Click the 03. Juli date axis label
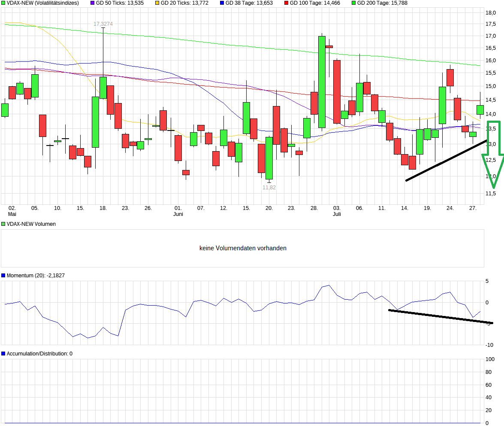 (x=337, y=211)
